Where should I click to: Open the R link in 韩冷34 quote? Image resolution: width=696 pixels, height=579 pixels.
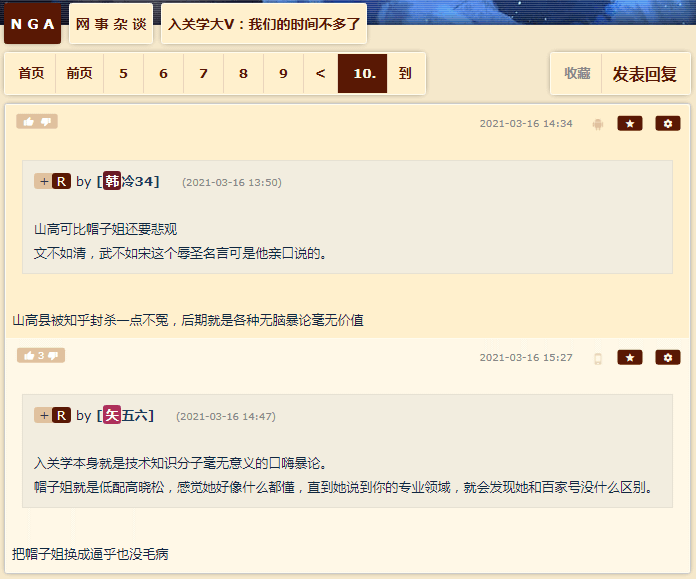coord(61,181)
